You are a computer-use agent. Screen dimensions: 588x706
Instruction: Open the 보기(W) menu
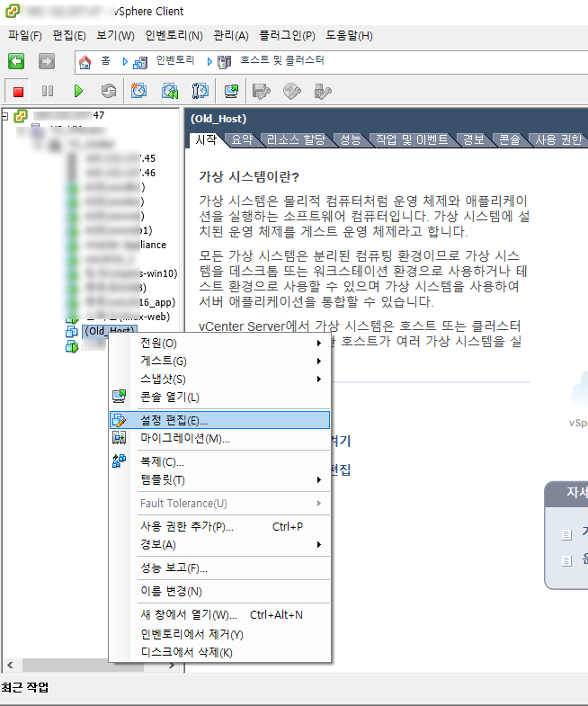(x=115, y=36)
